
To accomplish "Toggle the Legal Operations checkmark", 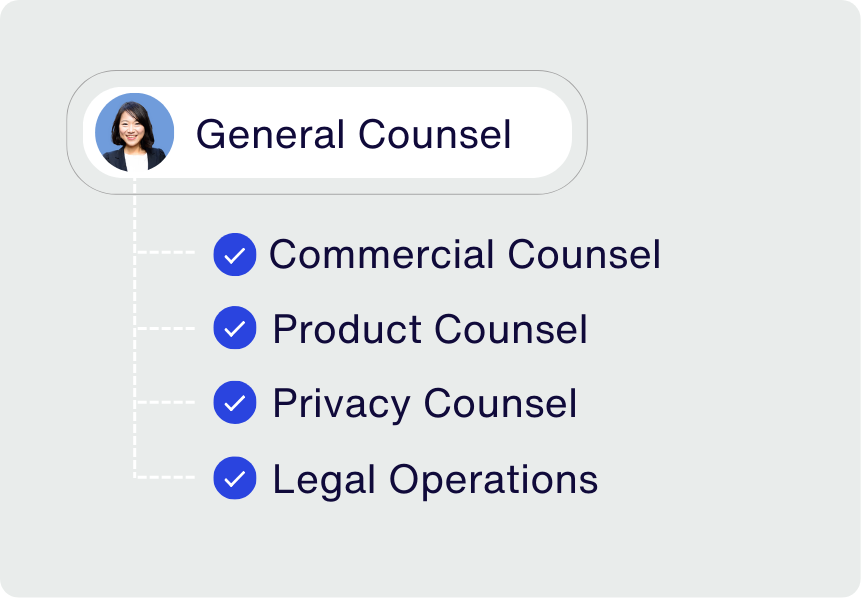I will [234, 478].
